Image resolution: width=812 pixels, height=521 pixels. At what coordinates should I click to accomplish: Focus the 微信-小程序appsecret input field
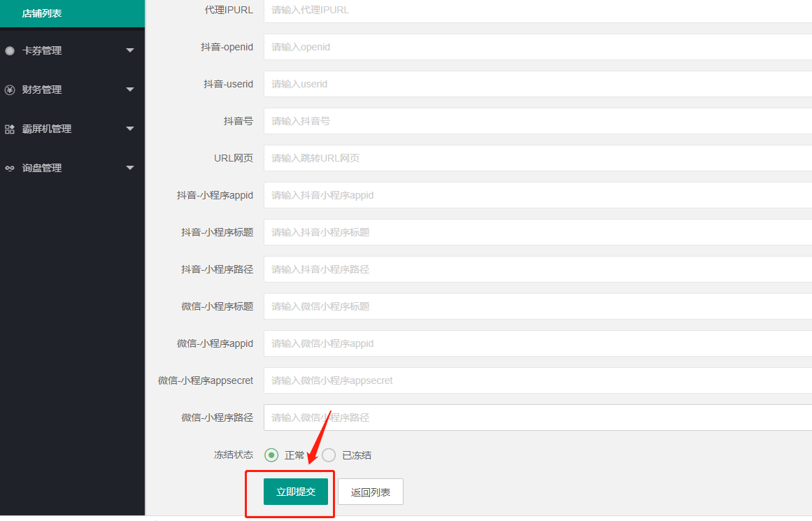pyautogui.click(x=538, y=380)
